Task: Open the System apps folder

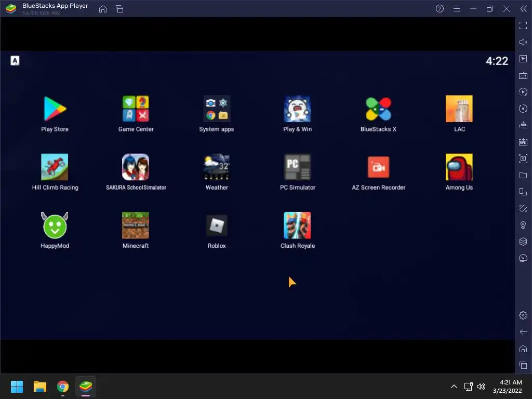Action: tap(217, 109)
